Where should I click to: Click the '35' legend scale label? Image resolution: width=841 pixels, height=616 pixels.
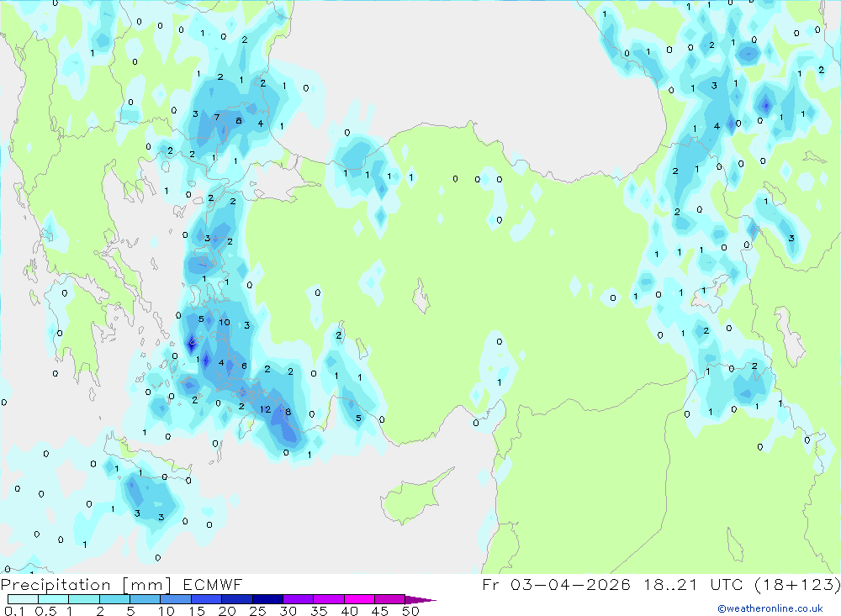[x=319, y=611]
